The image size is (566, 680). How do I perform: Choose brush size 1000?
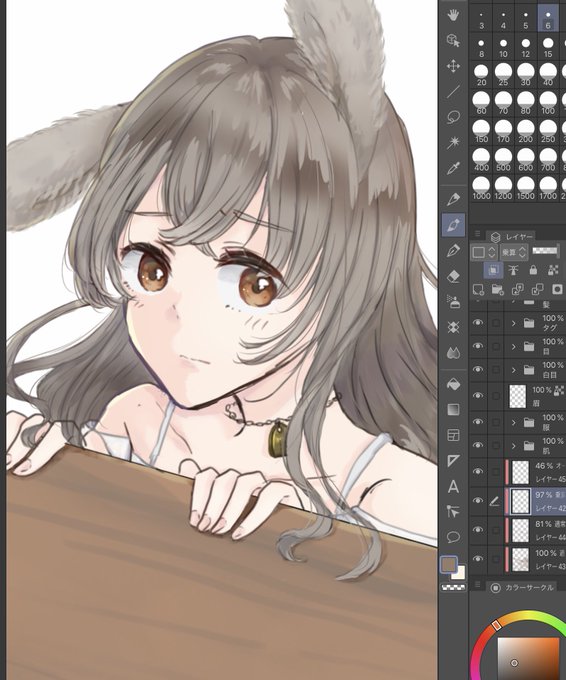click(481, 189)
